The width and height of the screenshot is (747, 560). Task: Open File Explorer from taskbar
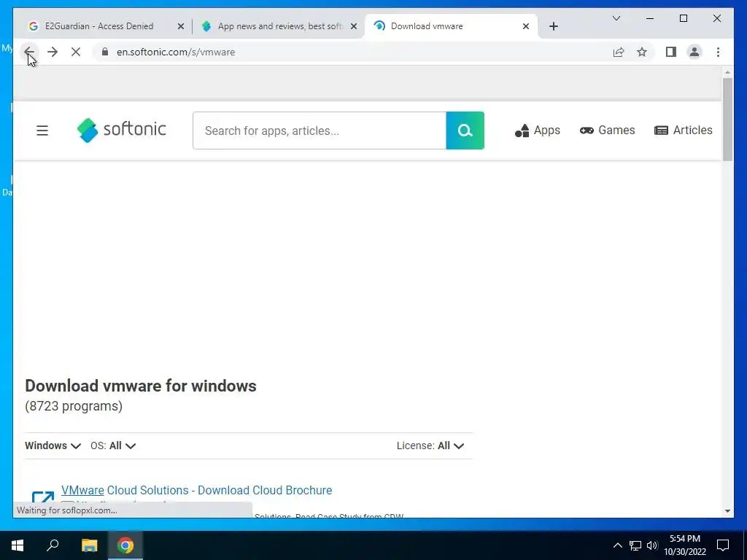tap(89, 545)
